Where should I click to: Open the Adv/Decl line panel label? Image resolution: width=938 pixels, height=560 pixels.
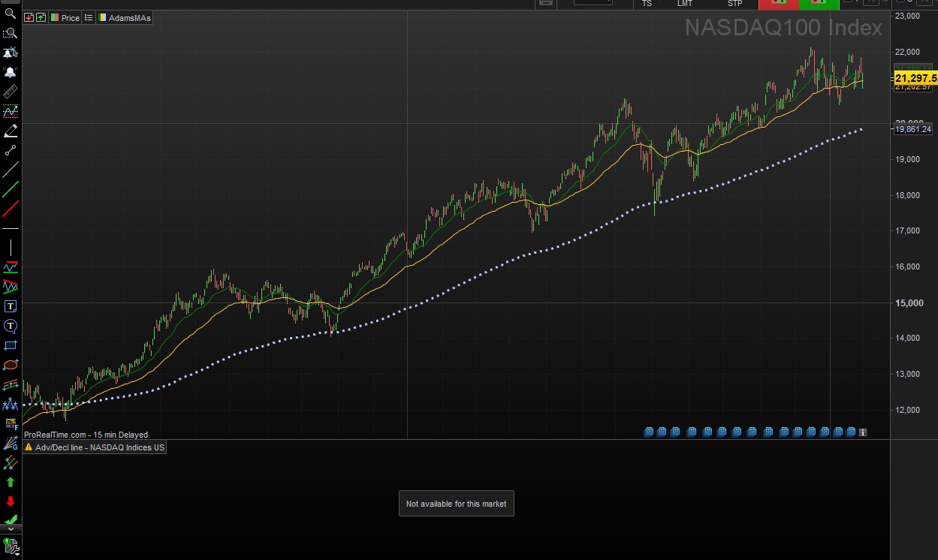(x=95, y=447)
